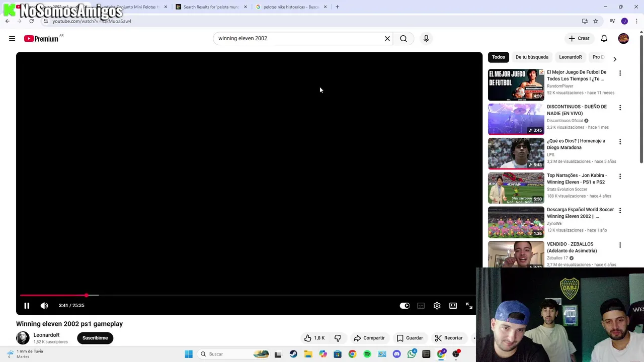Open Top Narrações - Jon Kabira title
644x362 pixels.
(x=577, y=178)
